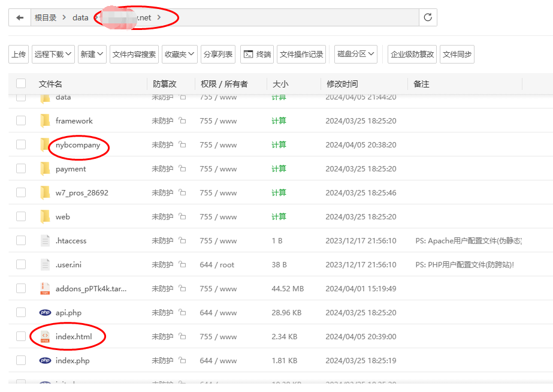Toggle tamper lock for nybcompany folder

[182, 144]
